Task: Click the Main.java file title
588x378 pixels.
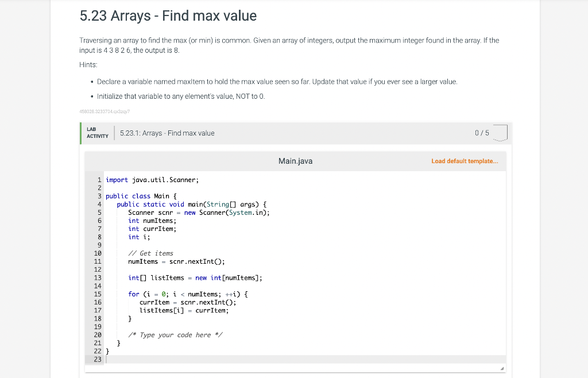Action: [x=295, y=161]
